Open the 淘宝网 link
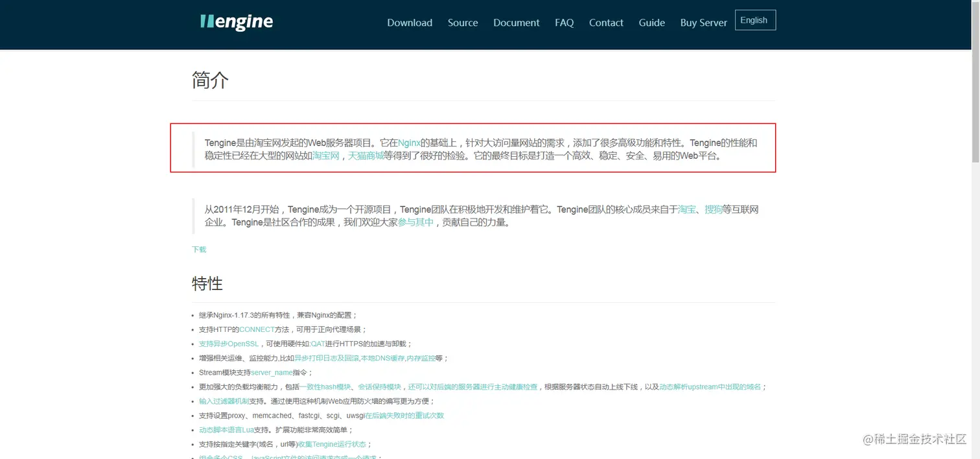This screenshot has height=459, width=980. [x=326, y=156]
